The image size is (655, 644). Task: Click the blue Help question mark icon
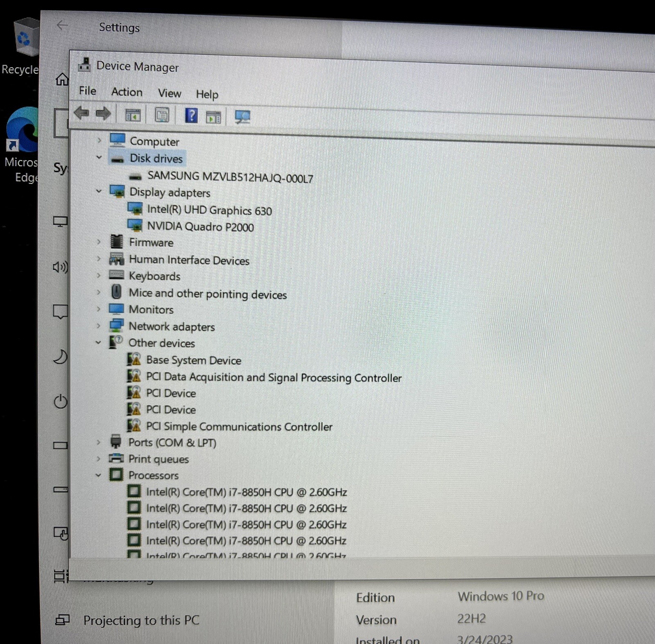pyautogui.click(x=191, y=116)
